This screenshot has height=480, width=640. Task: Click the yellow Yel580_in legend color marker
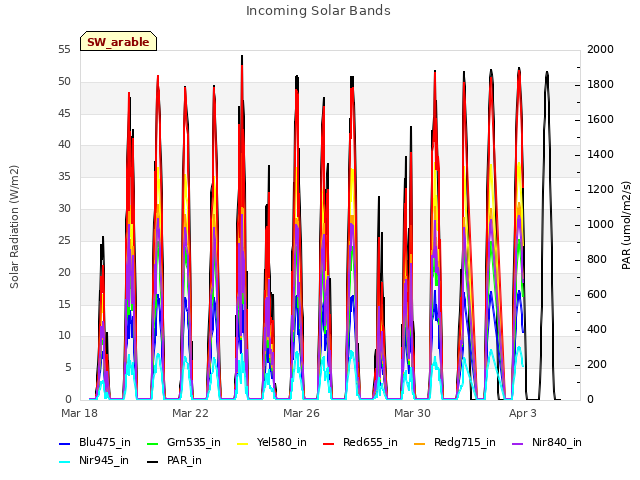point(242,444)
